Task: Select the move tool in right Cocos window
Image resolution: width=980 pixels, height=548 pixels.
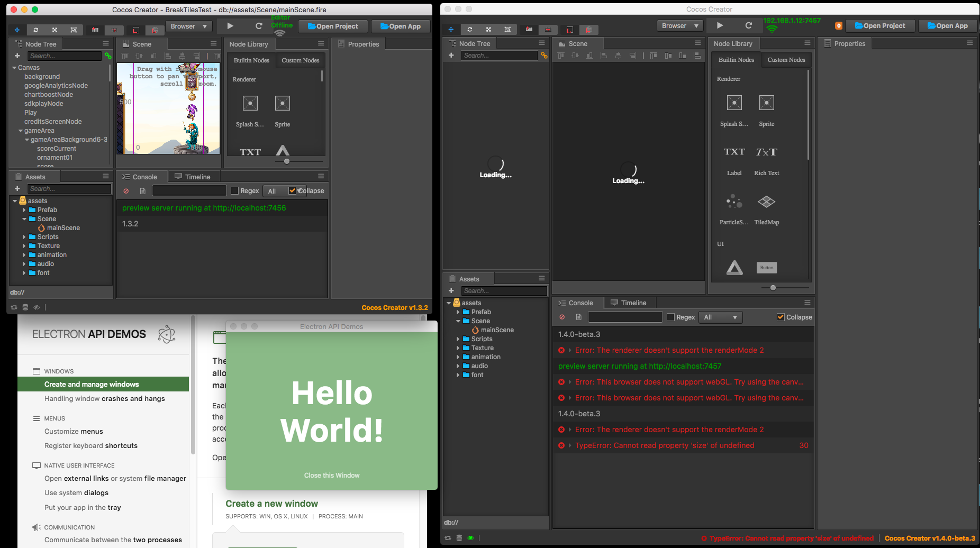Action: 451,29
